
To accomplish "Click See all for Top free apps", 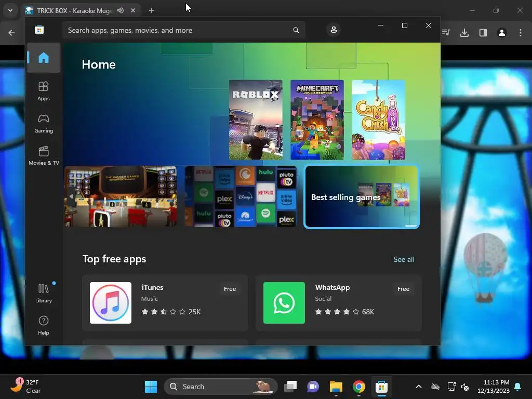I will coord(404,259).
